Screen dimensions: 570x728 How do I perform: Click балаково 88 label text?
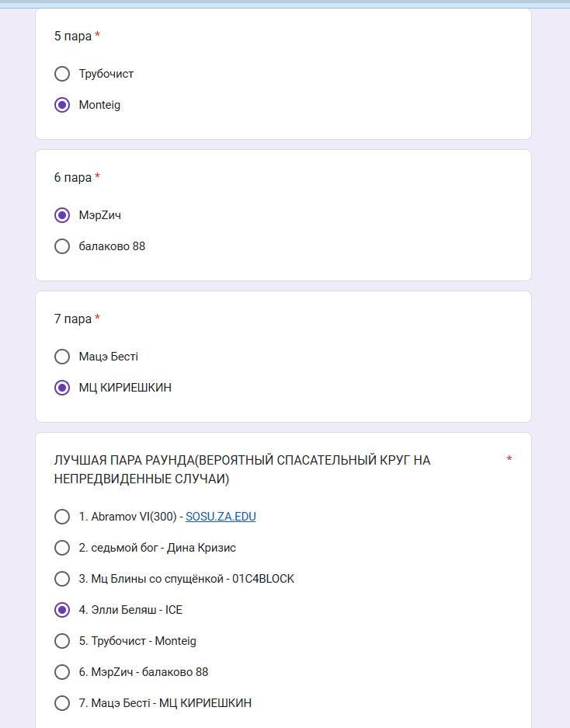coord(112,246)
